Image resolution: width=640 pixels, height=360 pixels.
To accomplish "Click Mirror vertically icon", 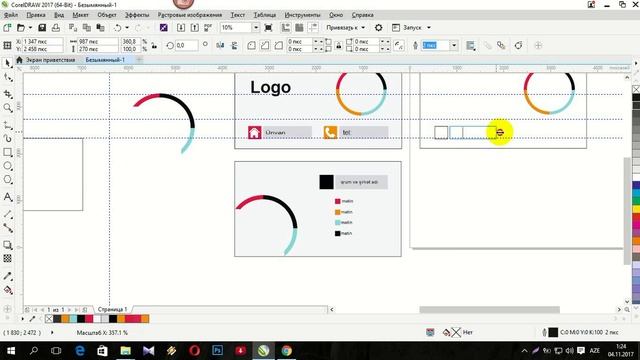I will tap(234, 45).
